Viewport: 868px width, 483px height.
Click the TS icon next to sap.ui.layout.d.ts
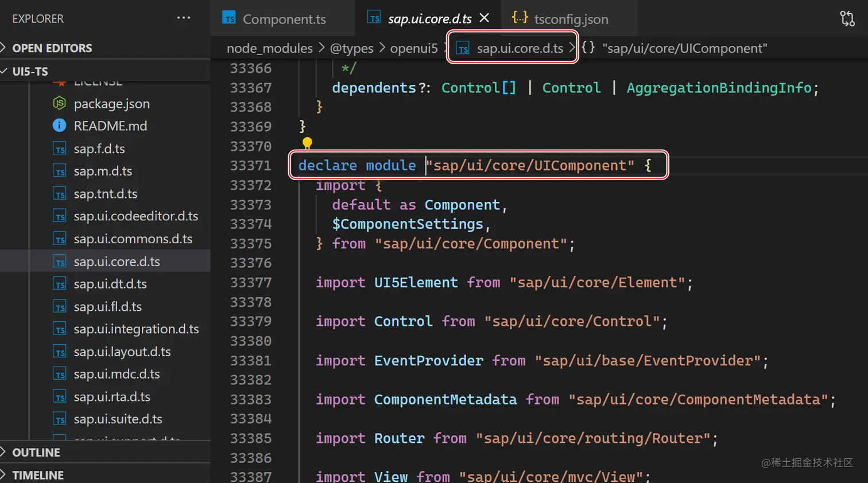[60, 352]
